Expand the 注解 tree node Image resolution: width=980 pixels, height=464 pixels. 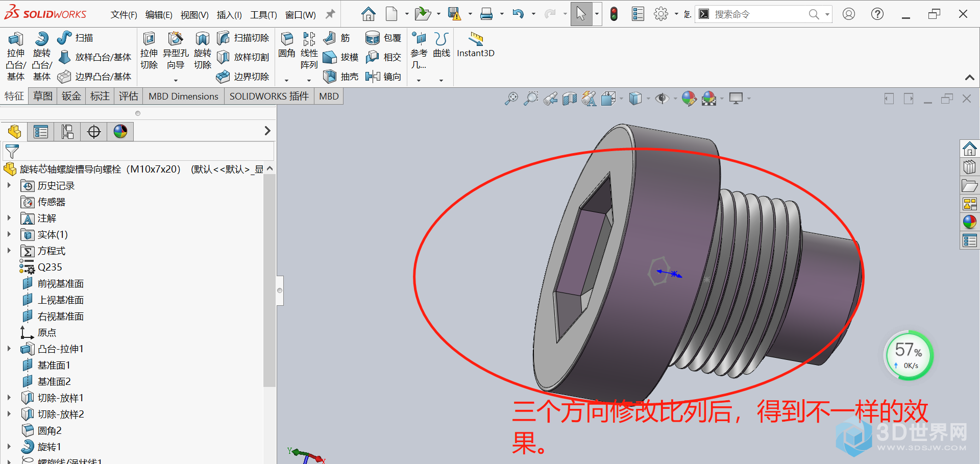click(9, 218)
